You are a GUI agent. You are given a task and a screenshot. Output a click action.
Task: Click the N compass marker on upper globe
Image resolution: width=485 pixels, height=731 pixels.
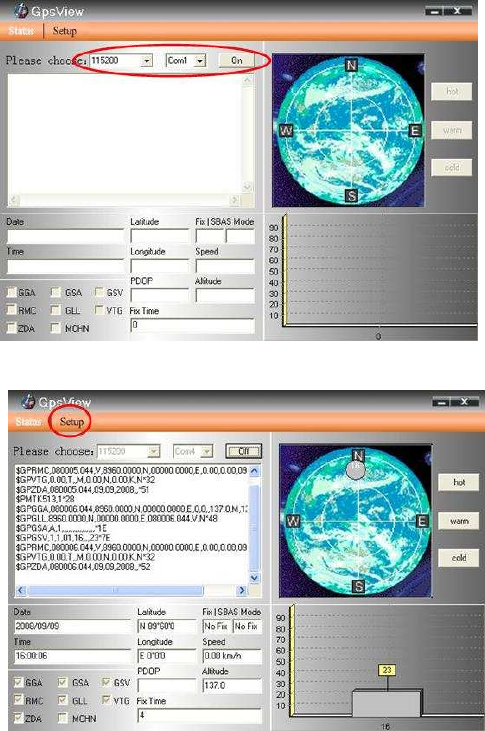click(351, 65)
